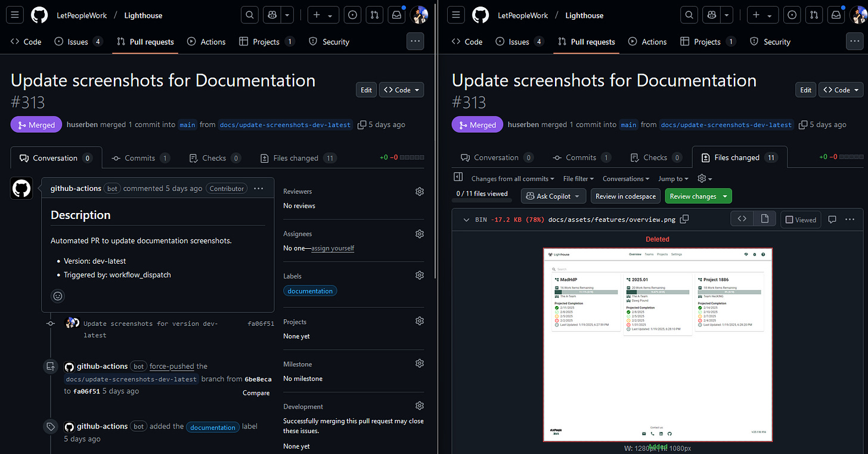The image size is (868, 454).
Task: Open Labels gear settings in left window
Action: (x=420, y=275)
